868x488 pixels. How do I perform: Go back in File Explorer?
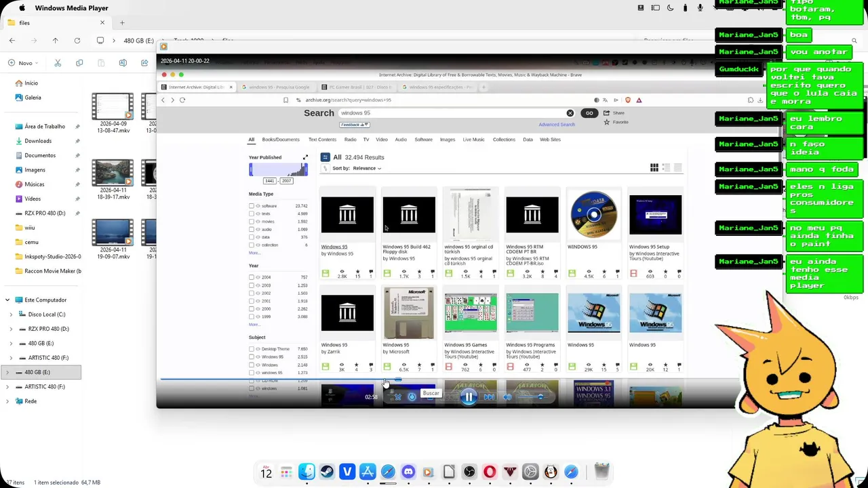(x=12, y=41)
